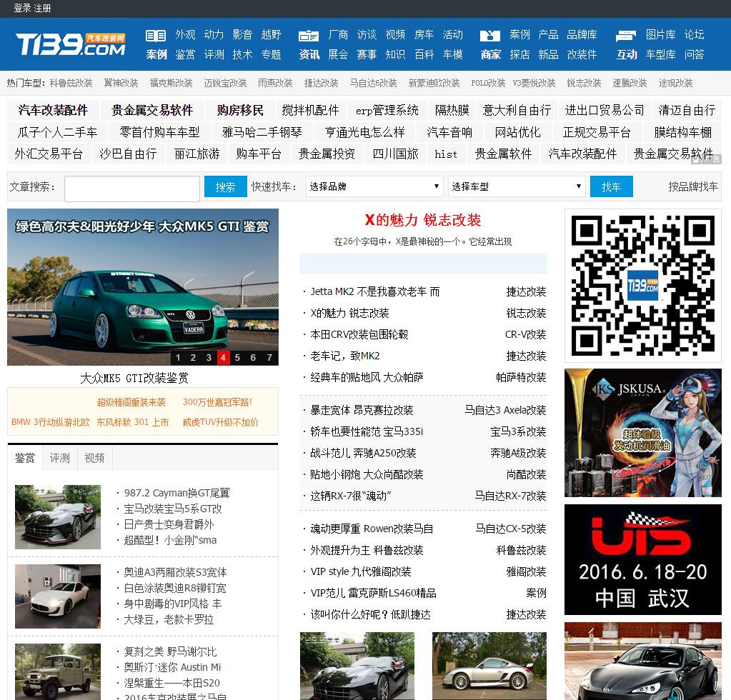The height and width of the screenshot is (700, 731).
Task: Click the 汽车改装配件 bold ad link
Action: [53, 110]
